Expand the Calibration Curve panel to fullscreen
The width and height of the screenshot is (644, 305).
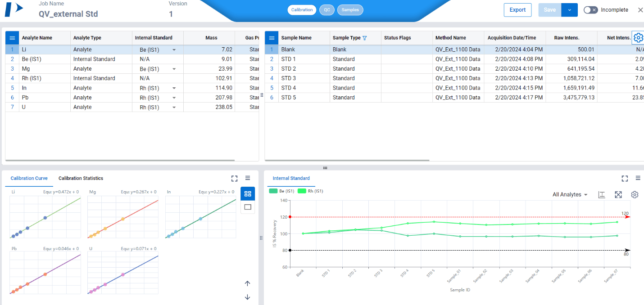pos(234,178)
